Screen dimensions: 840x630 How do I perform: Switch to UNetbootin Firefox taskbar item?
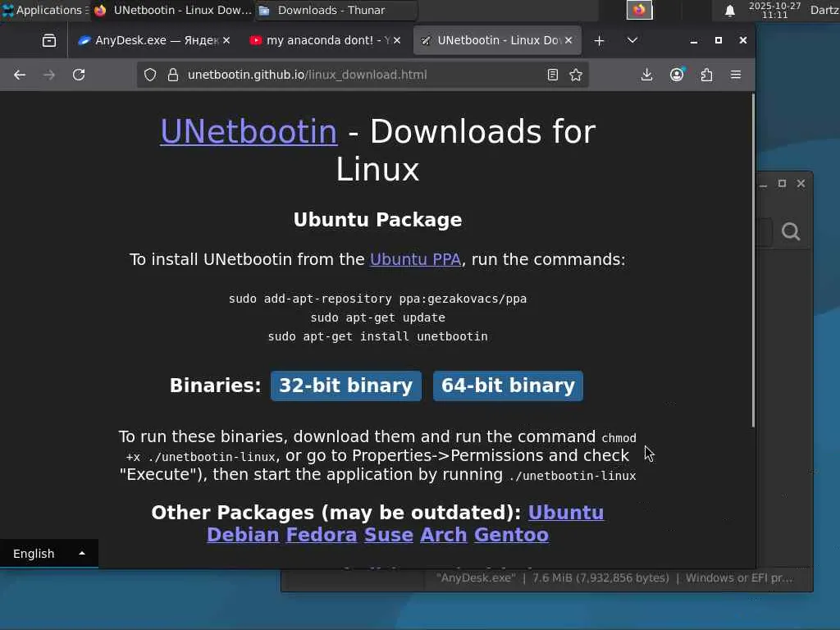click(x=172, y=10)
